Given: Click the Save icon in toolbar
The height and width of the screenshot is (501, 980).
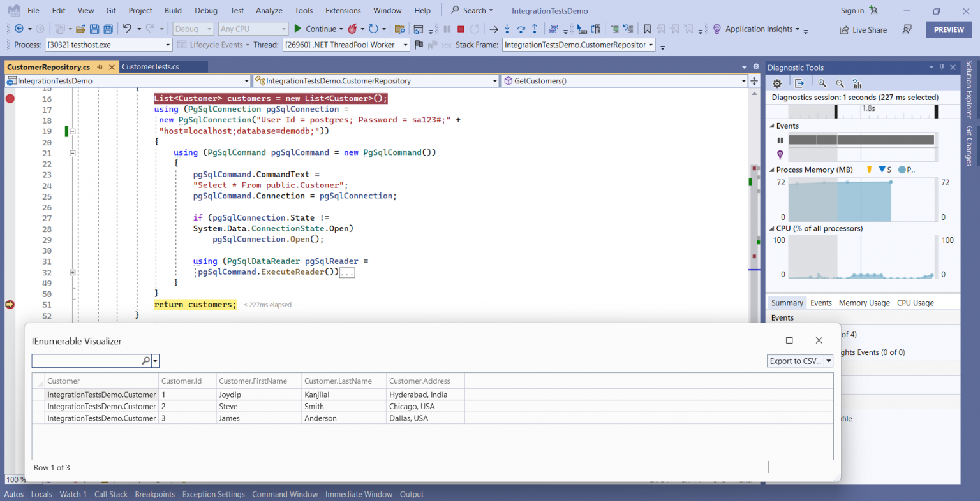Looking at the screenshot, I should pyautogui.click(x=94, y=29).
